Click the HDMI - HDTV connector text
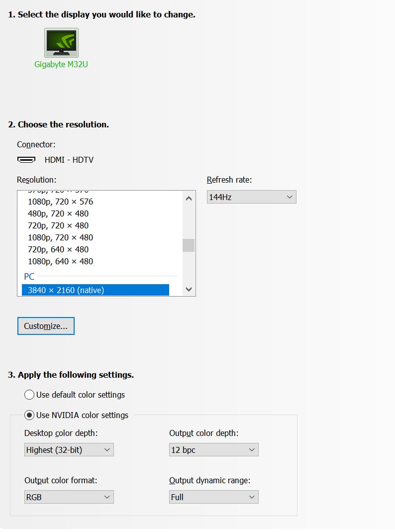Screen dimensions: 395x532 coord(69,160)
